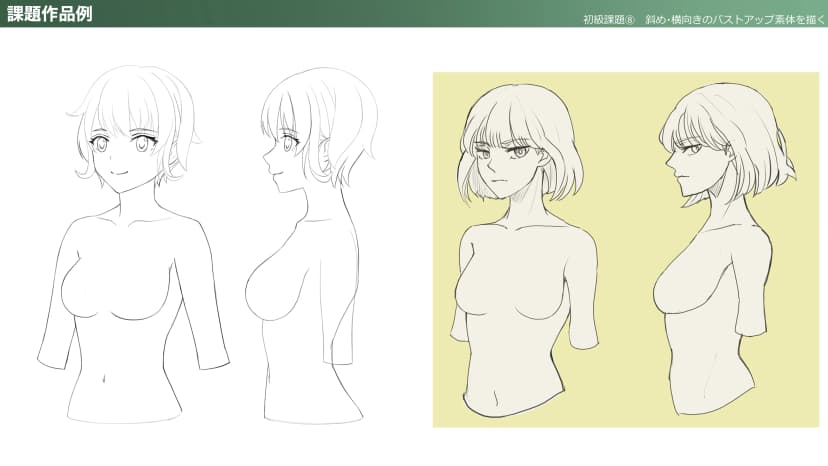Select the three-quarter view figure on yellow panel
The width and height of the screenshot is (828, 466).
pos(524,250)
